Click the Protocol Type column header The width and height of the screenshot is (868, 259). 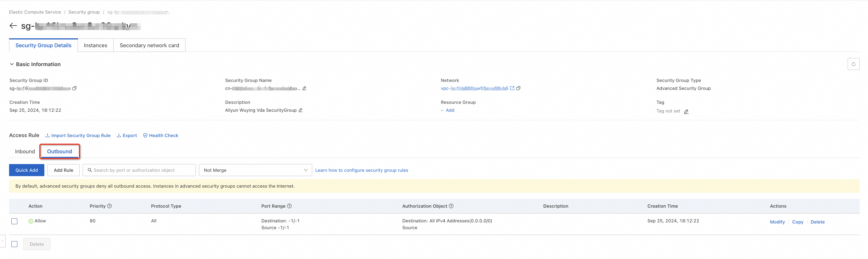(x=166, y=206)
